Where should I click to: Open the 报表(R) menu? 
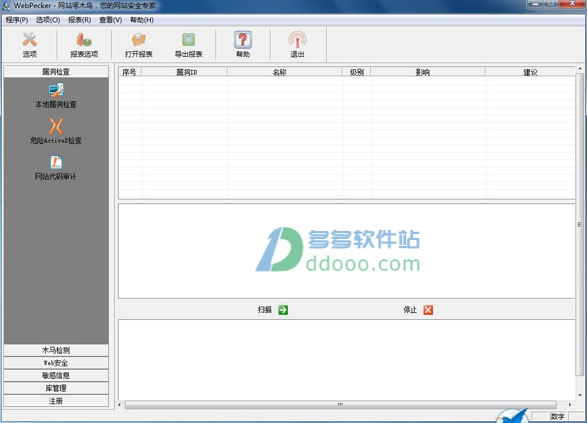coord(79,20)
